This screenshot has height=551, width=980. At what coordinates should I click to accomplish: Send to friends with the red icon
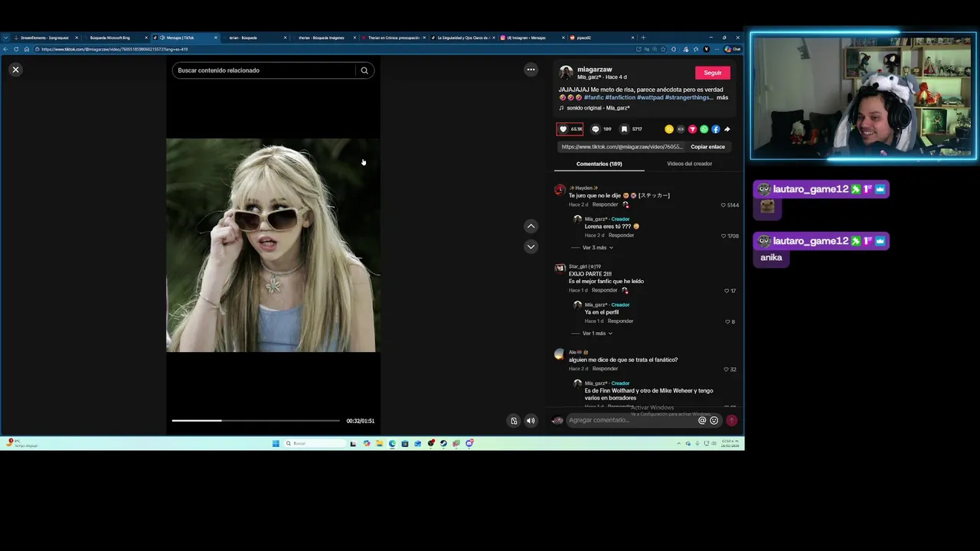coord(692,129)
